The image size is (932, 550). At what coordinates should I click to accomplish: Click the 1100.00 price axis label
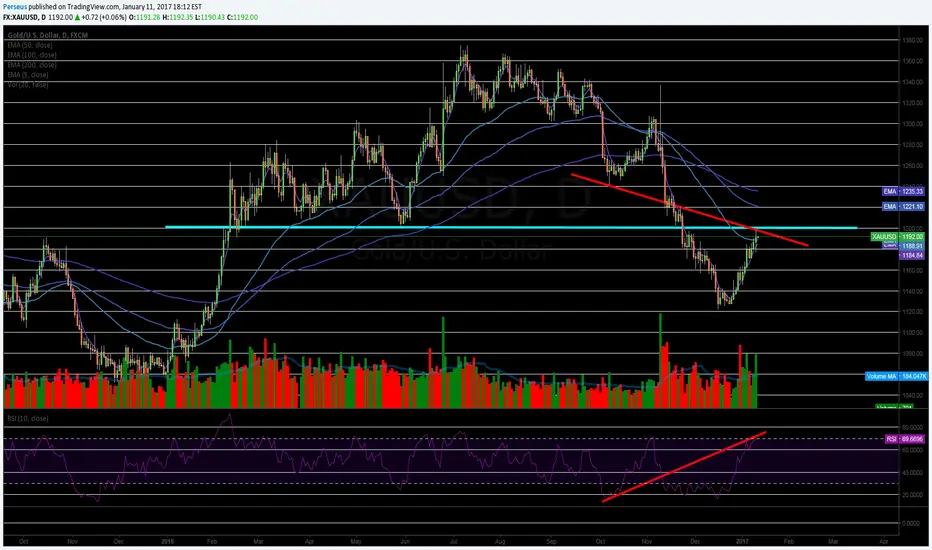tap(912, 332)
